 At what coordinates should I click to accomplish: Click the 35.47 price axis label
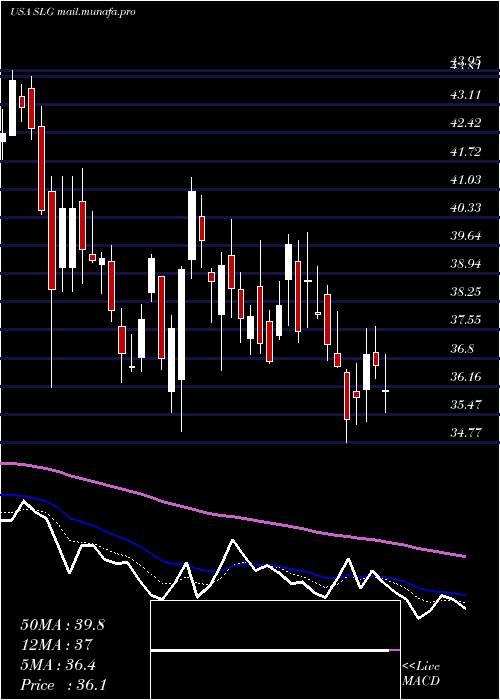[x=466, y=405]
